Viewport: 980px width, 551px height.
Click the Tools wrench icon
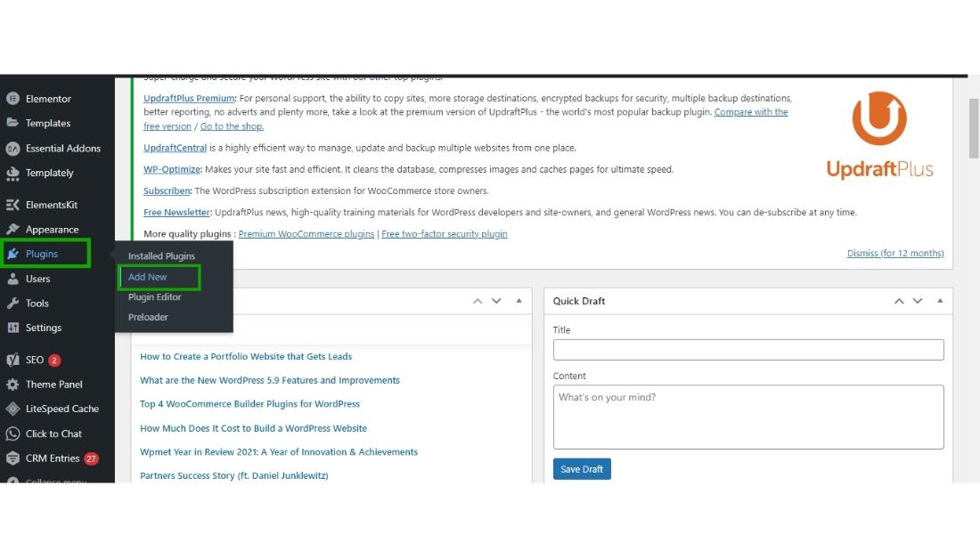click(x=12, y=303)
